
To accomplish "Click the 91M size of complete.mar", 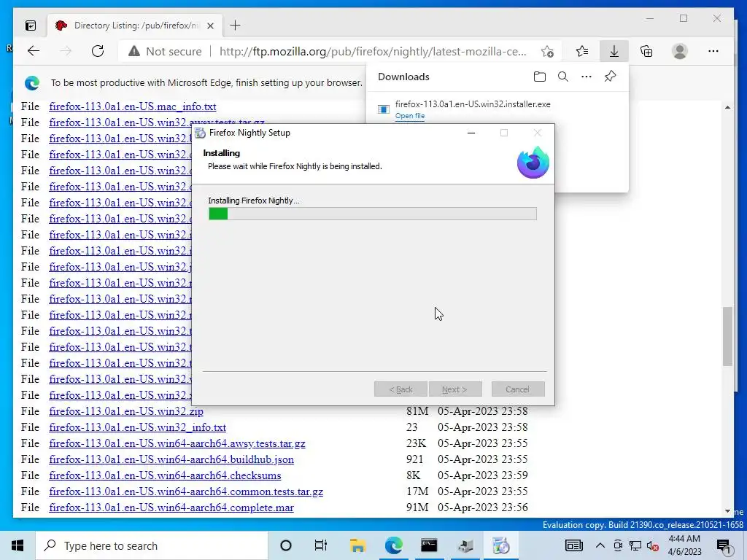I will coord(417,507).
